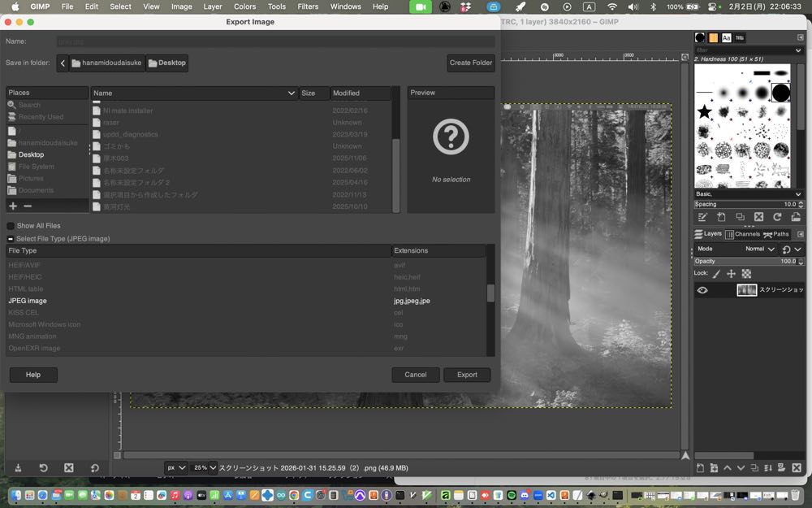812x508 pixels.
Task: Collapse the Select File Type expander
Action: 11,239
